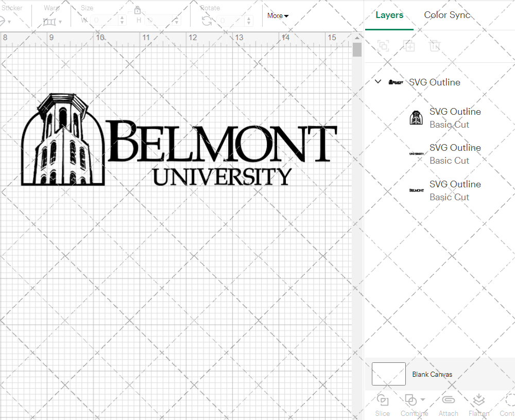This screenshot has width=515, height=420.
Task: Click the Duplicate layer icon
Action: tap(409, 46)
